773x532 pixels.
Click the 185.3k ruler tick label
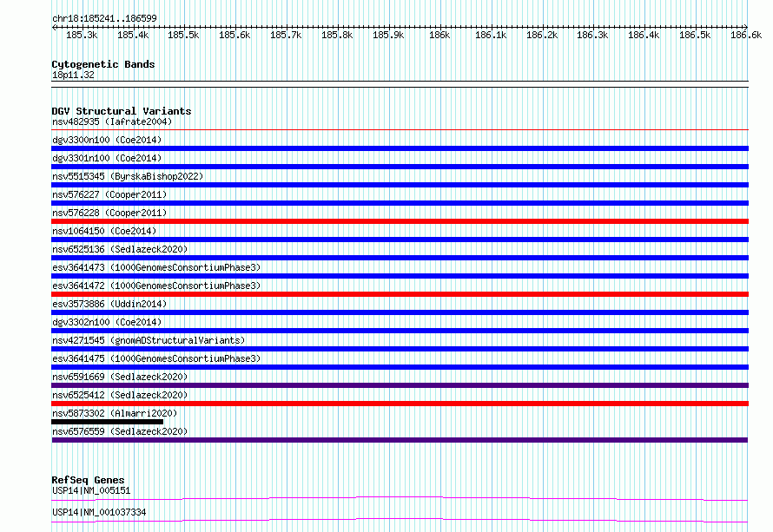[x=82, y=35]
